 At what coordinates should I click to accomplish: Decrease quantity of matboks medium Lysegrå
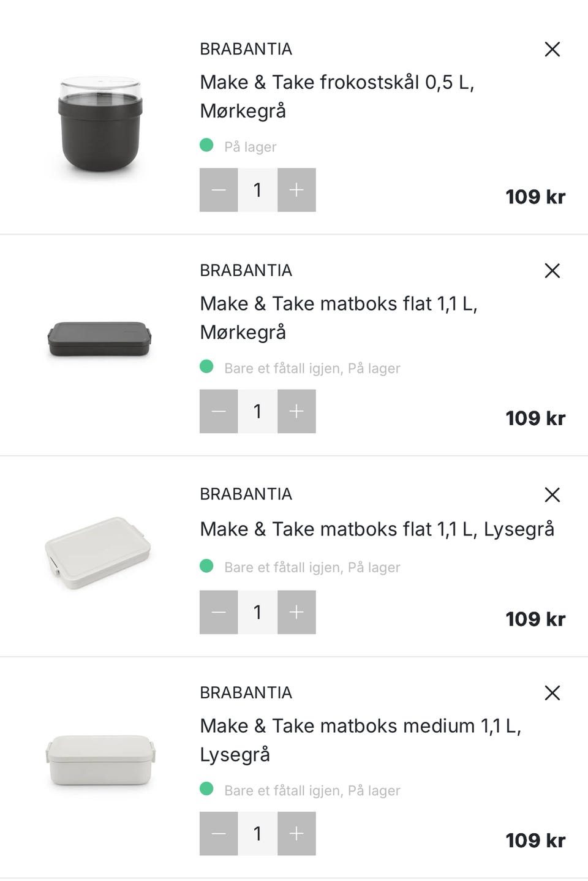(219, 833)
